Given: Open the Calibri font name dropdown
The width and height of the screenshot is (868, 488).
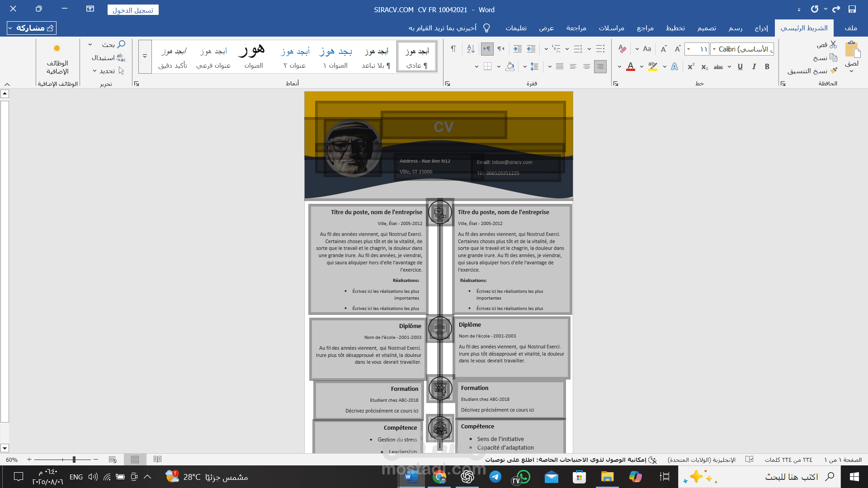Looking at the screenshot, I should [714, 49].
